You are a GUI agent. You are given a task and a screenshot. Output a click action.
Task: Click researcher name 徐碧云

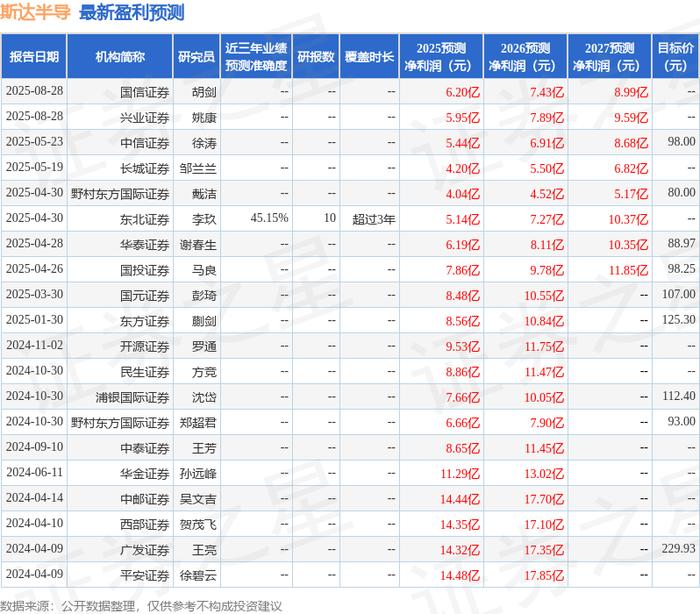(x=198, y=576)
